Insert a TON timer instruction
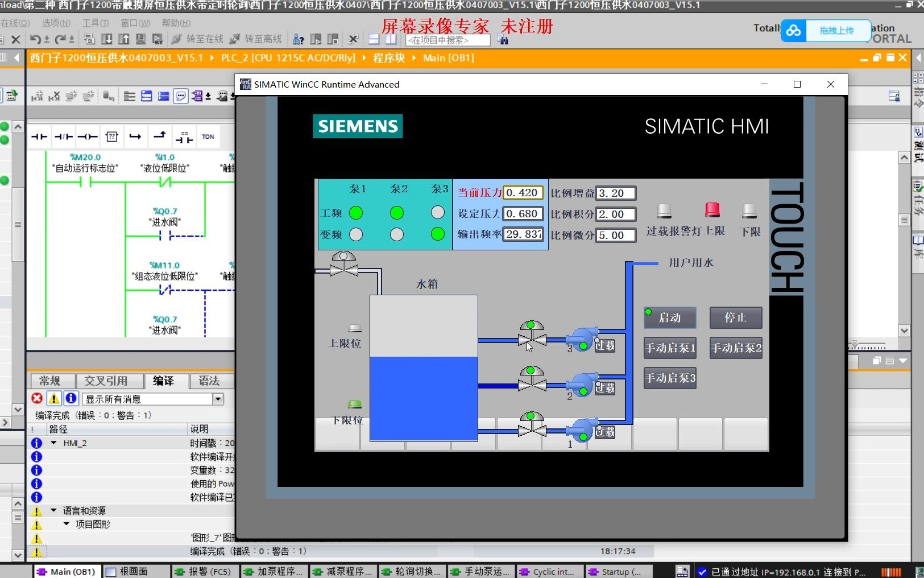This screenshot has width=924, height=578. 208,137
